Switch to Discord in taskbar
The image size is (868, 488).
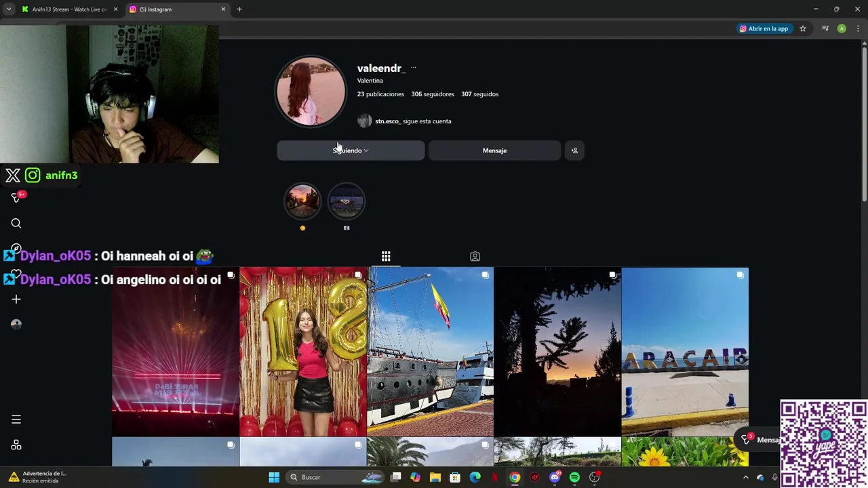click(x=555, y=477)
